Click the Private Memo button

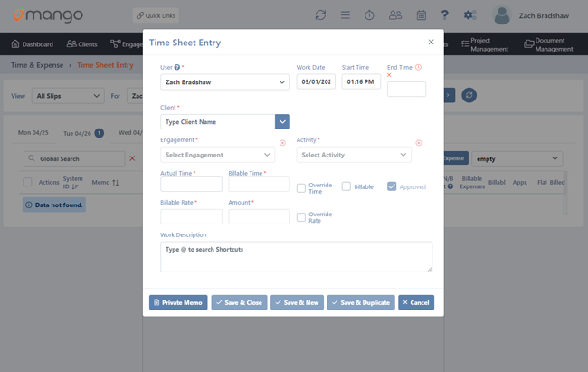[x=178, y=302]
